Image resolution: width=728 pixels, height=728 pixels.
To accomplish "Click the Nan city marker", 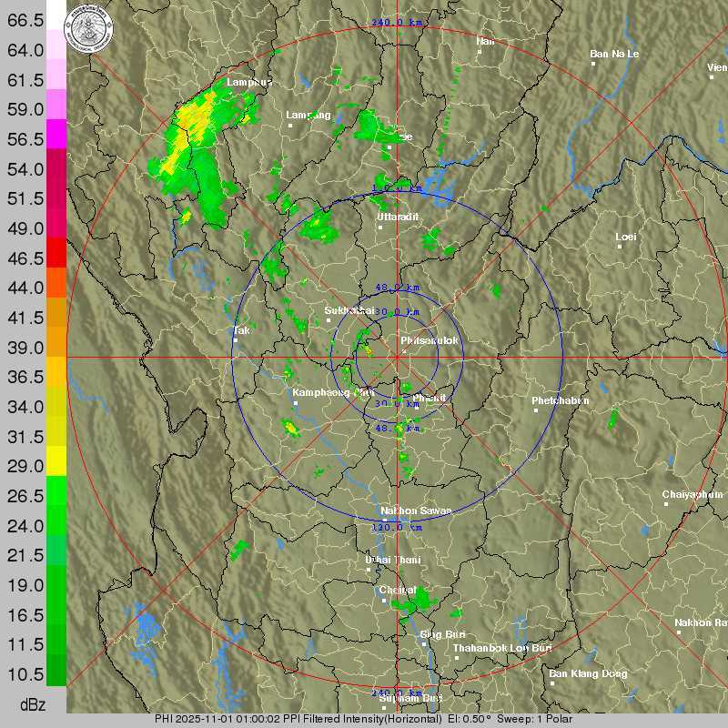I will coord(480,51).
